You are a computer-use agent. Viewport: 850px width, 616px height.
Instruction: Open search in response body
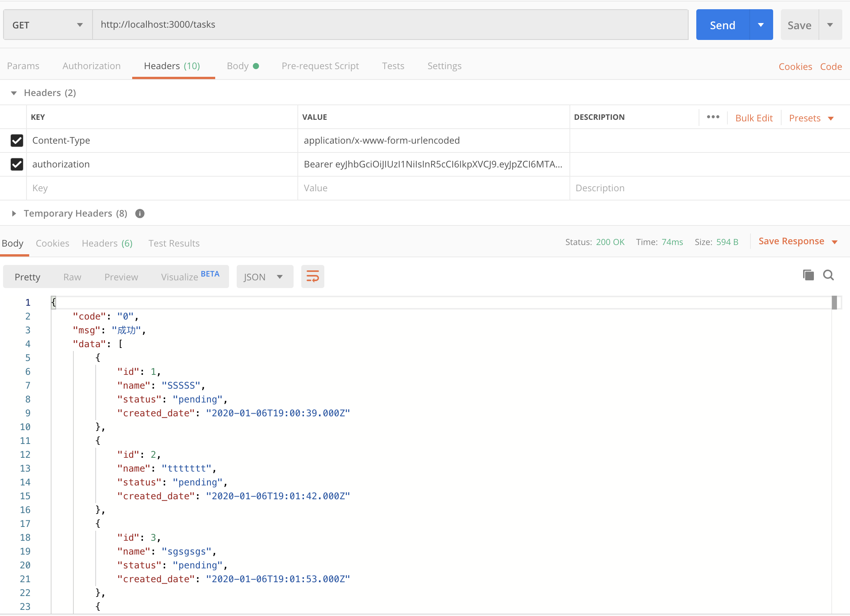(828, 275)
